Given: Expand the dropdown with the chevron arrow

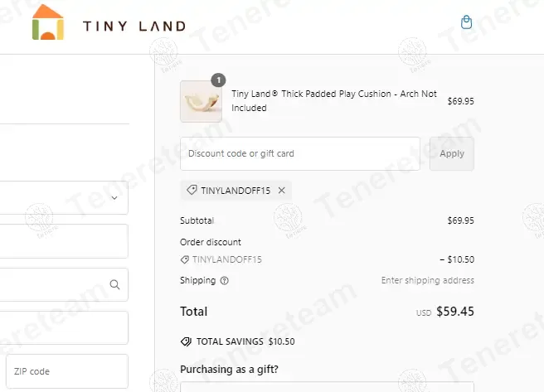Looking at the screenshot, I should click(x=114, y=198).
